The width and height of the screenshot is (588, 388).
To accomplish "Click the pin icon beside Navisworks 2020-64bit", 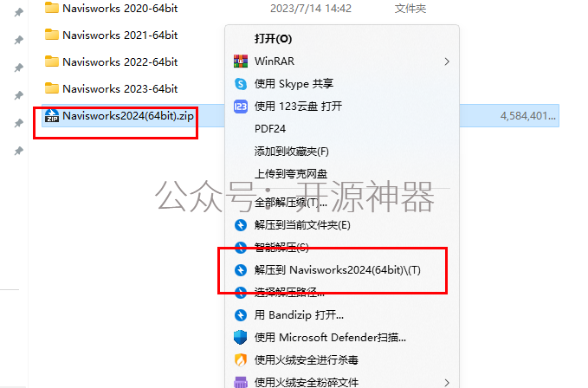I will coord(18,12).
